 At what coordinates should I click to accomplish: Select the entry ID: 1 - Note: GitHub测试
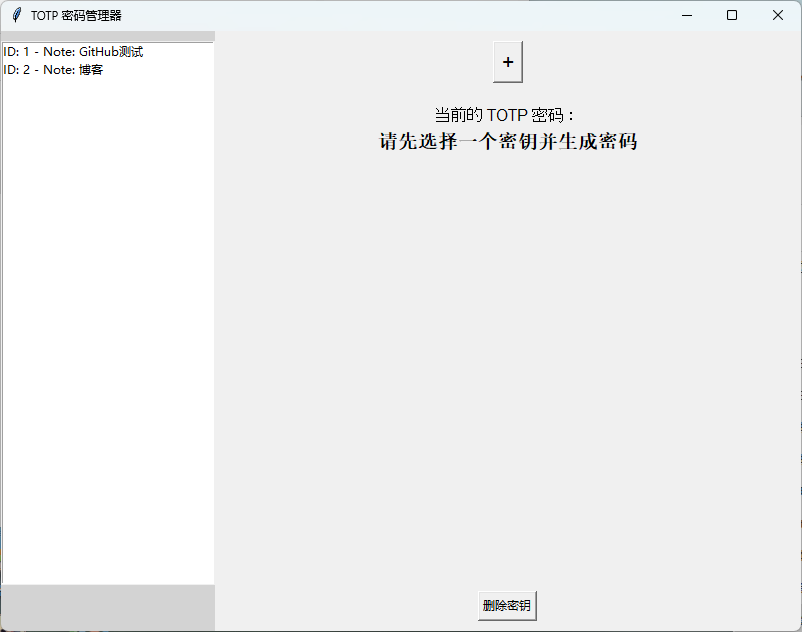108,52
